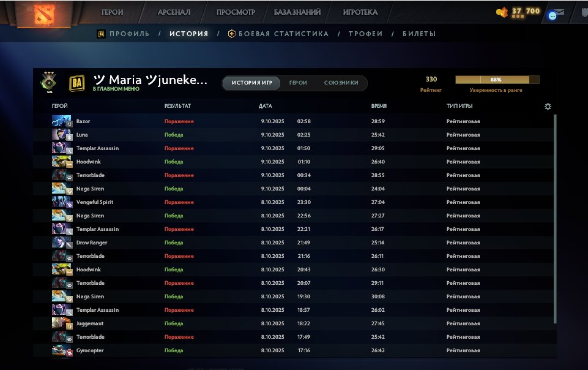Click the shards currency icon in top bar
The height and width of the screenshot is (370, 588).
click(x=502, y=12)
